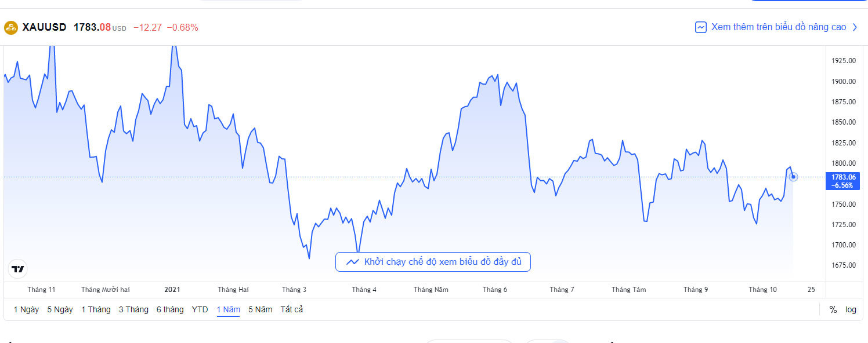Select the 1 Ngày time range
Screen dimensions: 868x343
[26, 309]
